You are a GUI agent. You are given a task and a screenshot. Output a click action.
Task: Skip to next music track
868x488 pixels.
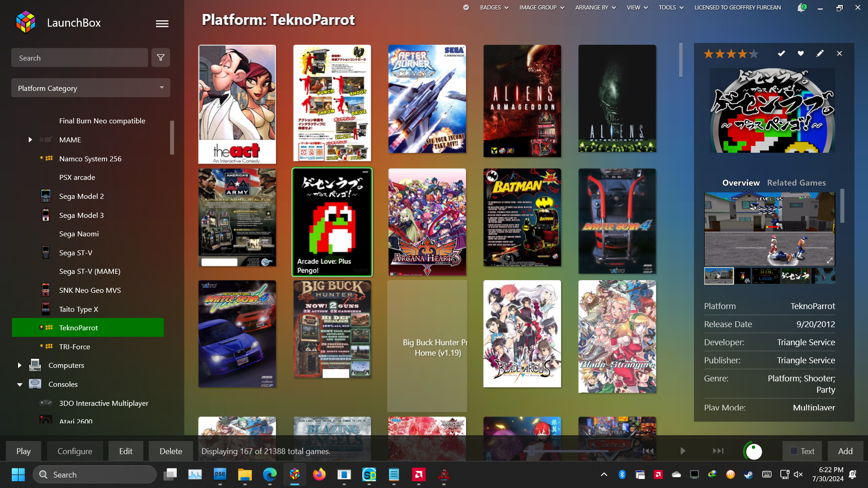pyautogui.click(x=718, y=451)
